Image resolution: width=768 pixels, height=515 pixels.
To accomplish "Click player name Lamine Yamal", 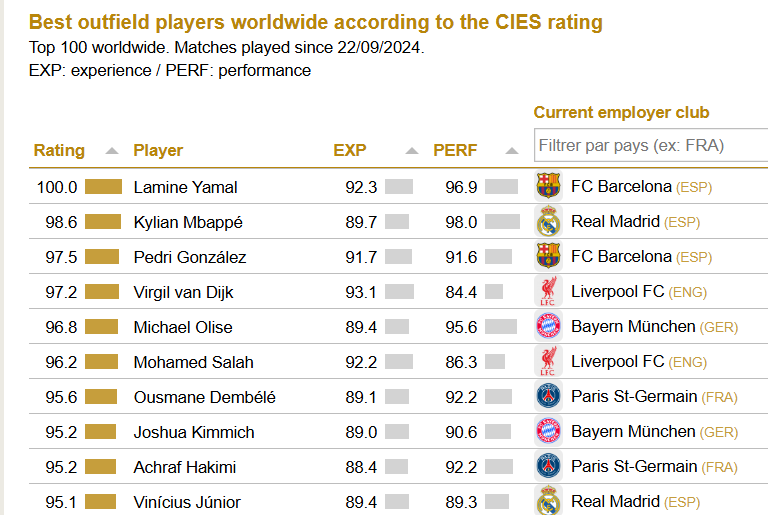I will tap(185, 187).
